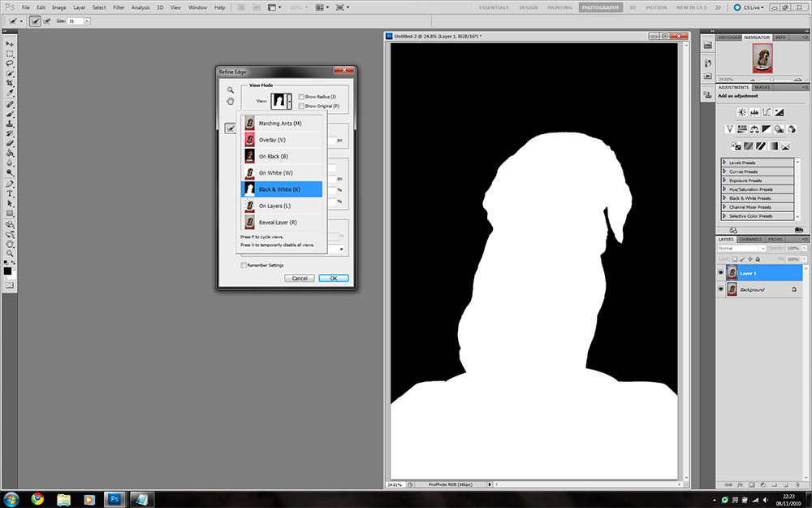Add a Brightness/Contrast adjustment
812x508 pixels.
tap(742, 112)
